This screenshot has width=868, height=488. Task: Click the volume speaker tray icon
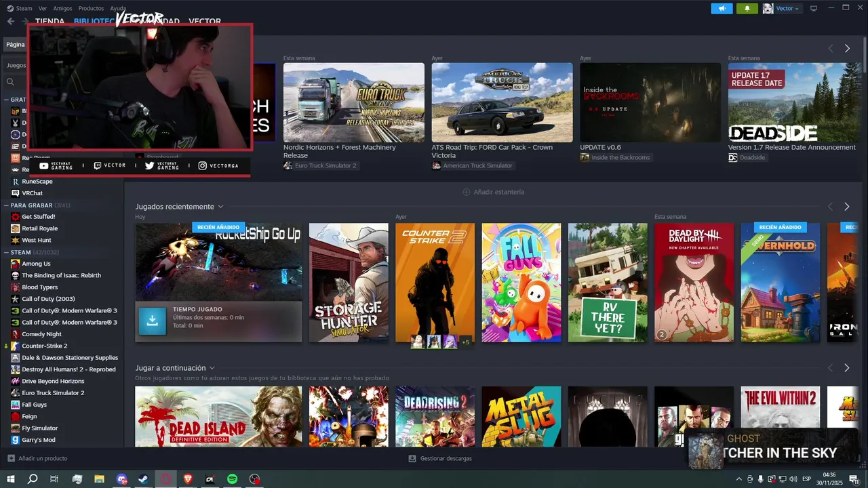(x=793, y=479)
